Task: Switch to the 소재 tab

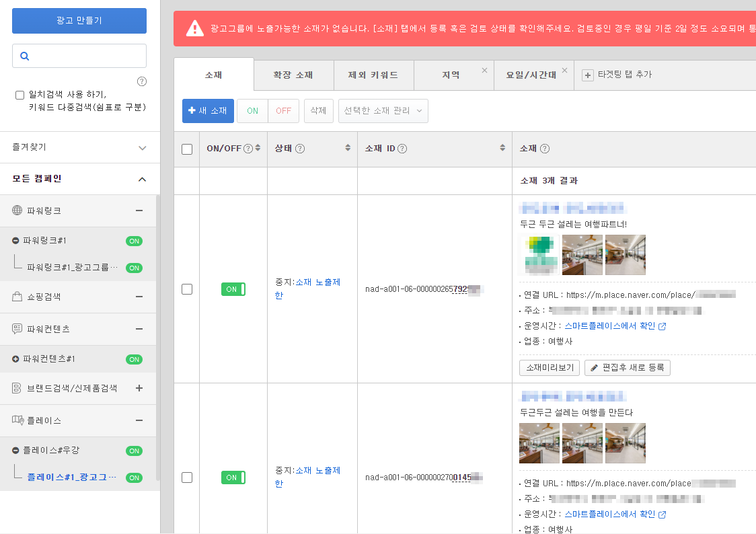Action: (x=214, y=75)
